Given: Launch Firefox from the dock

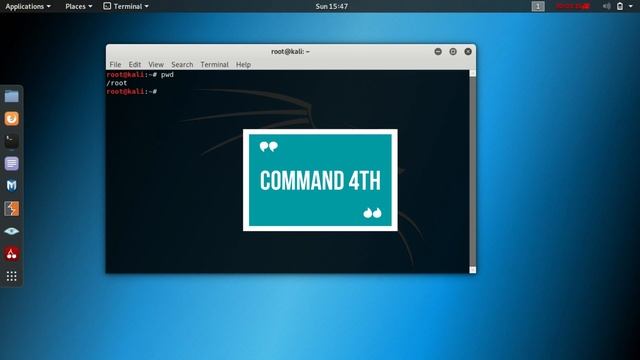Looking at the screenshot, I should click(11, 119).
